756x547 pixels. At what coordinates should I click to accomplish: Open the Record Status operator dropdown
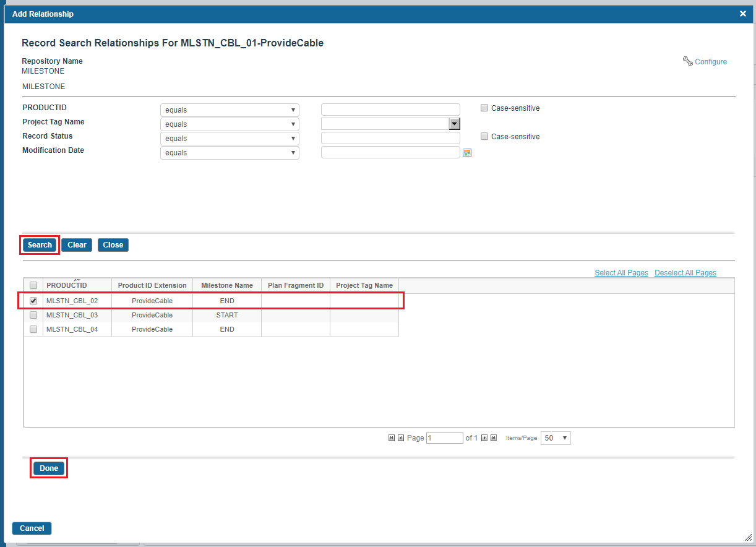click(x=230, y=139)
